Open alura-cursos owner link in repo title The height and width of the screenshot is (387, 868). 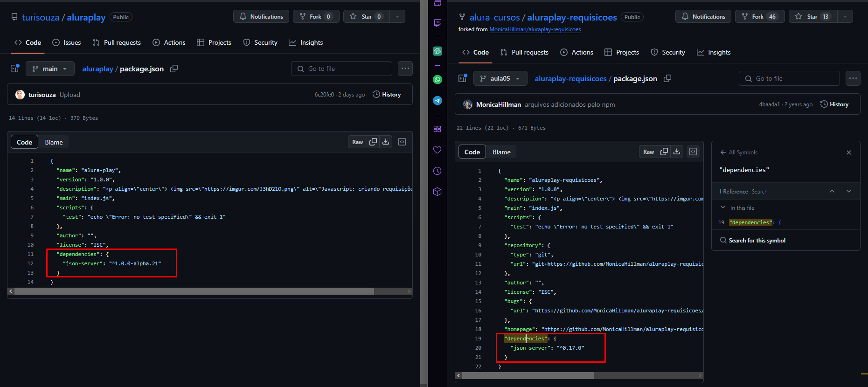[x=494, y=17]
